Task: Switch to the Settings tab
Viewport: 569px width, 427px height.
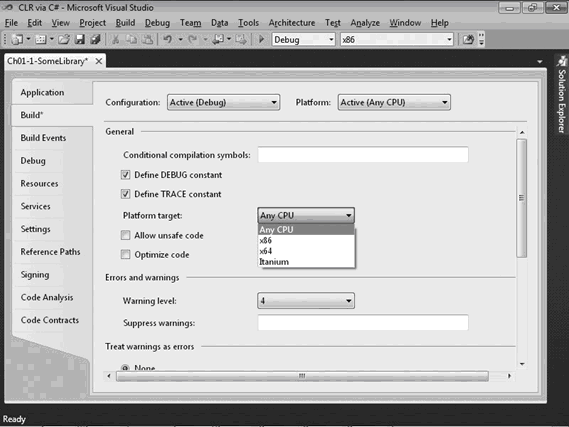Action: [52, 229]
